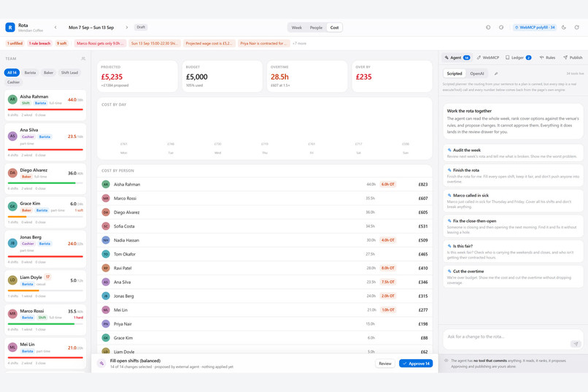The image size is (588, 392).
Task: Open the WebMCP tab
Action: click(x=487, y=58)
